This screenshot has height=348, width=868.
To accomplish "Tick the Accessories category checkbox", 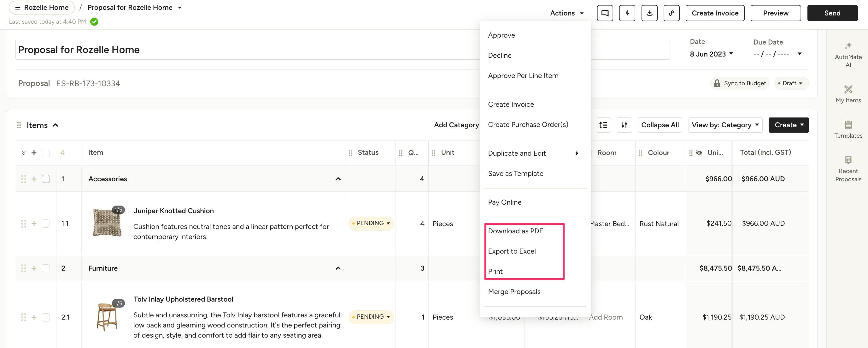I will (x=46, y=179).
